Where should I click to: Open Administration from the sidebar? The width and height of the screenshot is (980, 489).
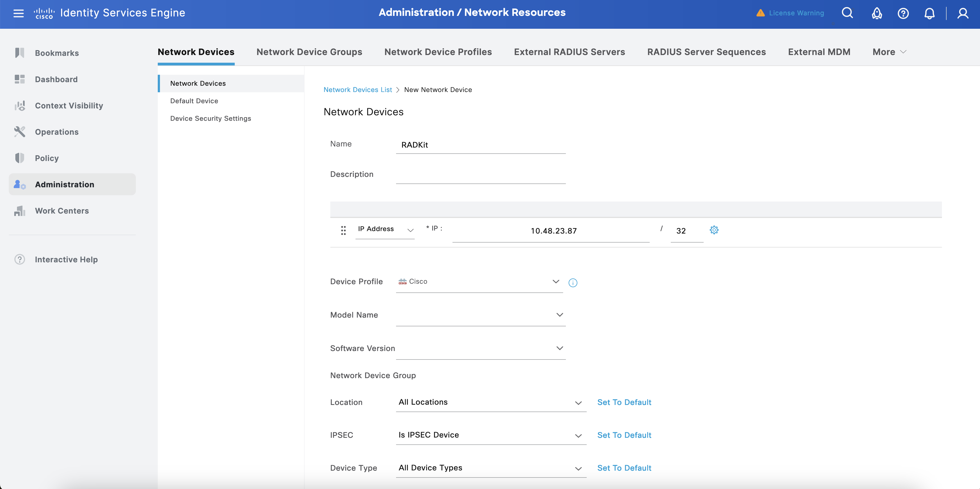[x=72, y=185]
